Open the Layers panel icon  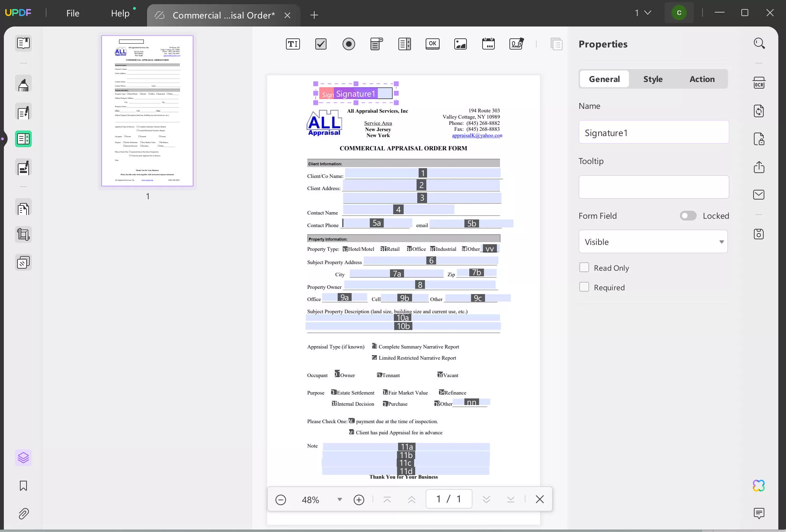pos(23,458)
